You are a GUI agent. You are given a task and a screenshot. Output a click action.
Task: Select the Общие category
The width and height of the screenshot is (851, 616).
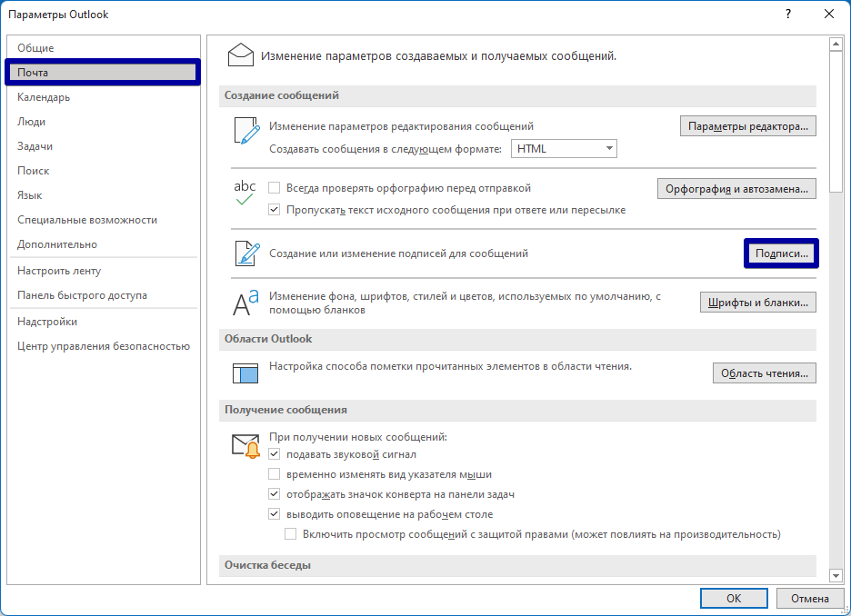(x=103, y=48)
